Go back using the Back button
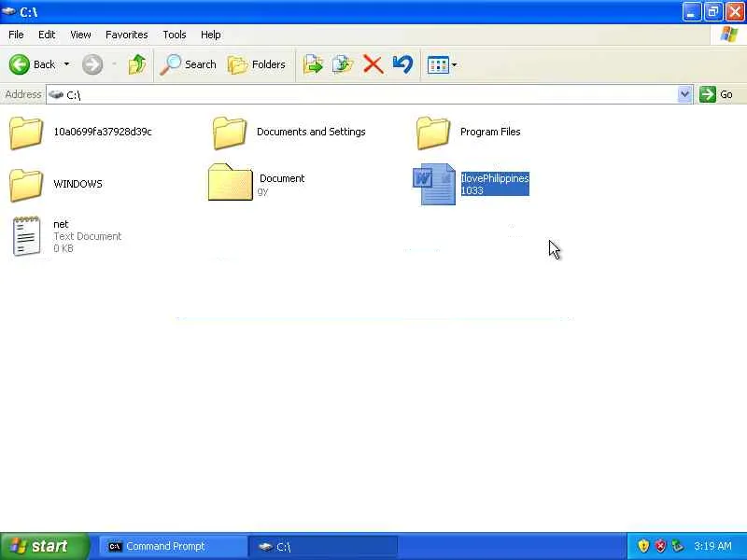The width and height of the screenshot is (747, 560). coord(32,64)
